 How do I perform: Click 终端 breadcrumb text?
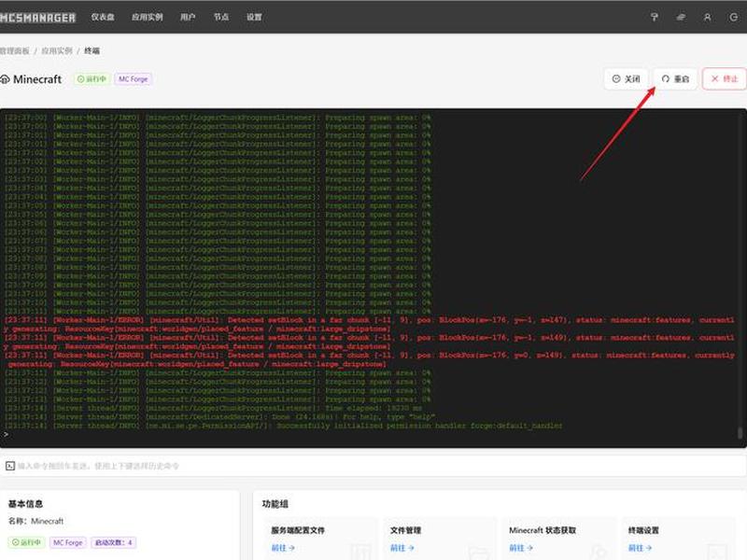pos(92,51)
